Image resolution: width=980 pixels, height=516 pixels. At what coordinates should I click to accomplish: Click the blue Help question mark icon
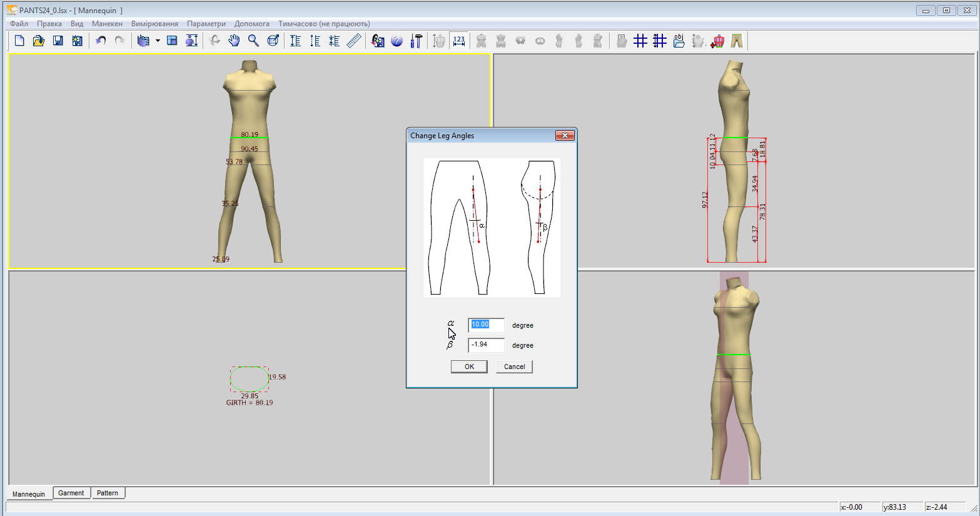[x=397, y=41]
